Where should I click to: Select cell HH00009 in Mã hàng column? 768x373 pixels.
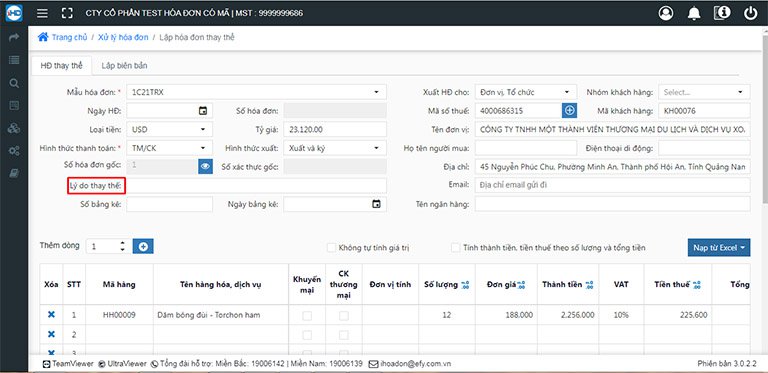point(119,315)
